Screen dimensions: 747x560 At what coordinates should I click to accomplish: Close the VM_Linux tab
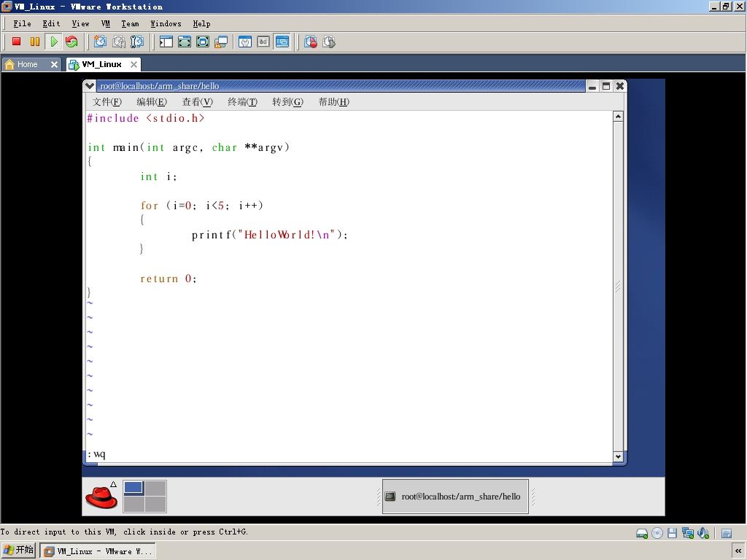pyautogui.click(x=134, y=64)
